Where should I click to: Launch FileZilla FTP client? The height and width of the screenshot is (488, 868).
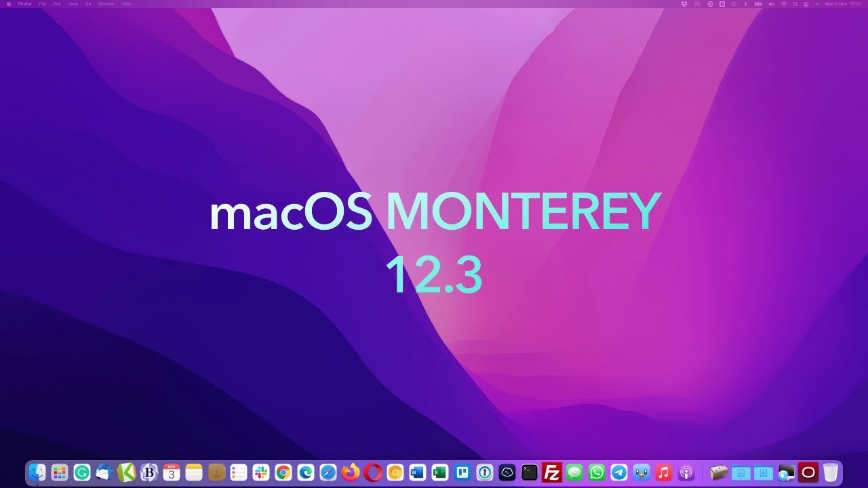point(552,472)
